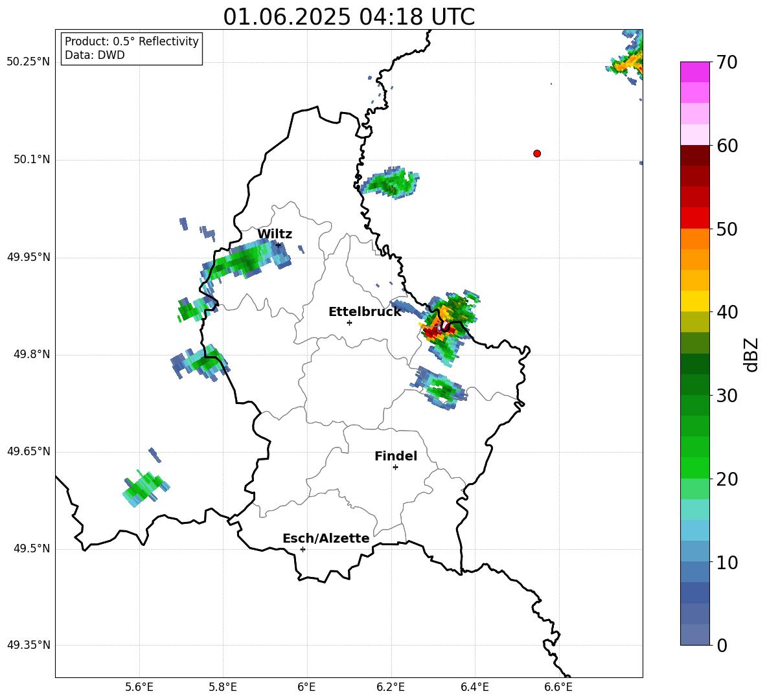Image resolution: width=767 pixels, height=700 pixels.
Task: Click the 49.95°N latitude label
Action: click(x=29, y=257)
